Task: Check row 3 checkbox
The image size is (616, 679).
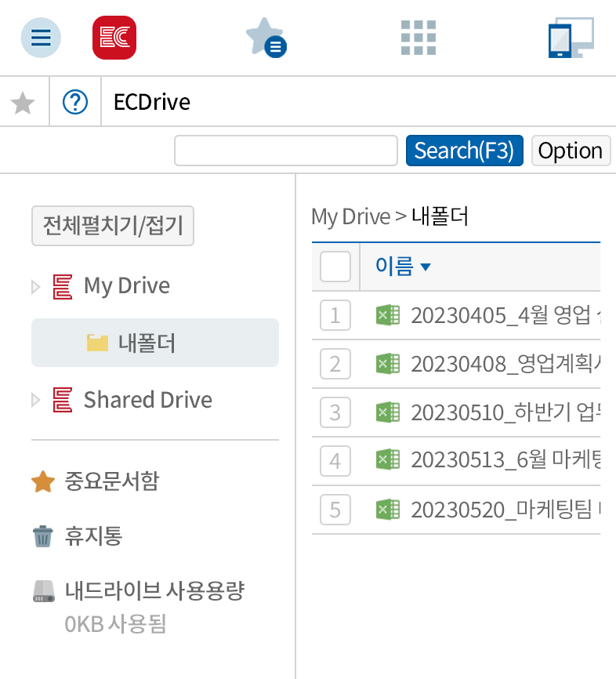Action: [335, 412]
